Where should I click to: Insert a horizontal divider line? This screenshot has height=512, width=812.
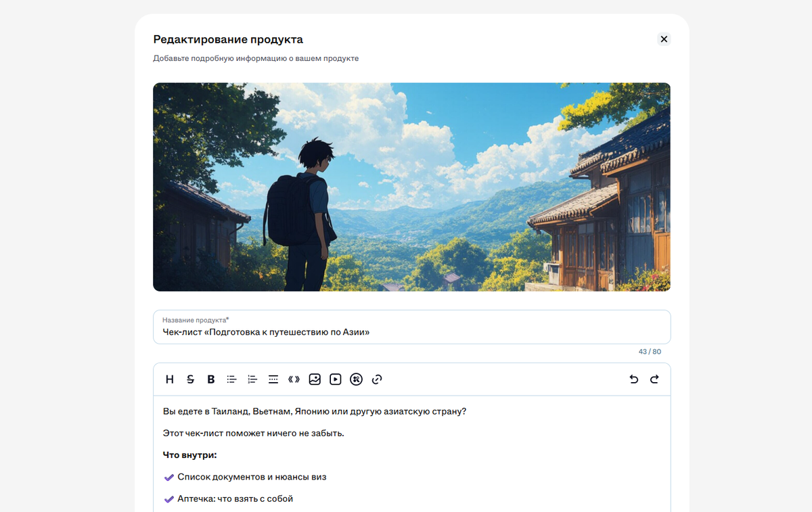pyautogui.click(x=273, y=379)
